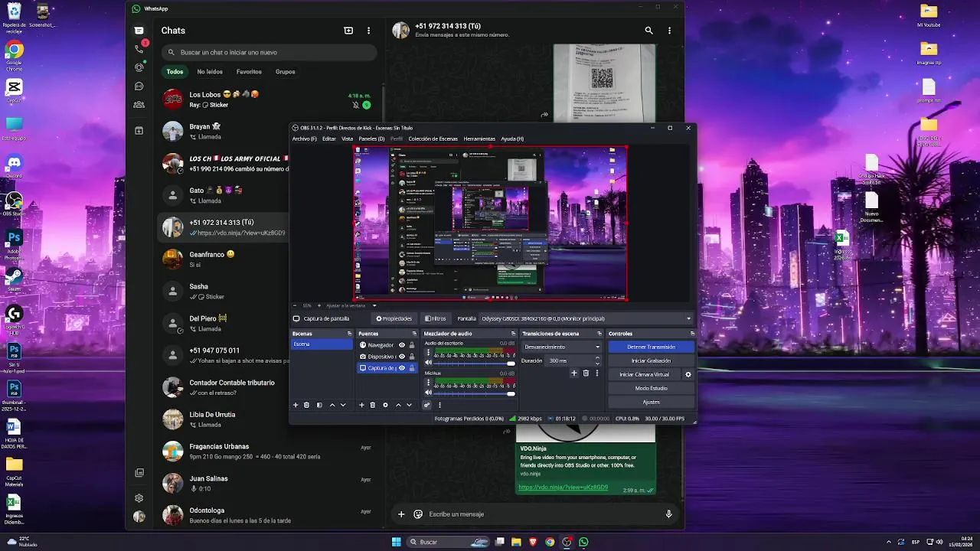Pop out the Mezclador de audio dock
Screen dimensions: 980x551
pos(512,334)
